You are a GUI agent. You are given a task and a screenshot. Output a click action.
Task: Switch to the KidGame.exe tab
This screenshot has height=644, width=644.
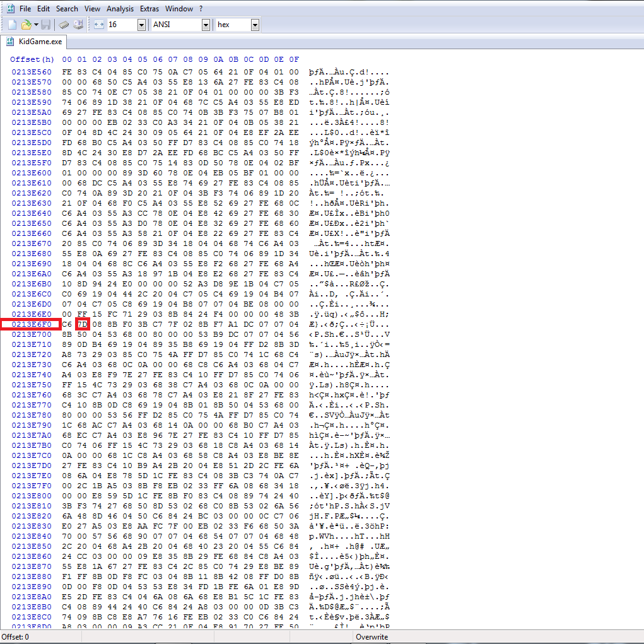(x=33, y=42)
